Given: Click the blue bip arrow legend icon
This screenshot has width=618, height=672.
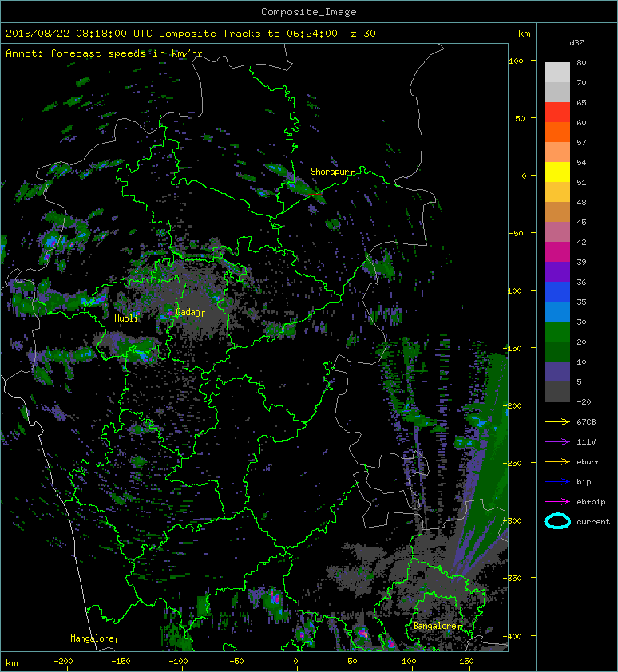Looking at the screenshot, I should click(x=557, y=482).
